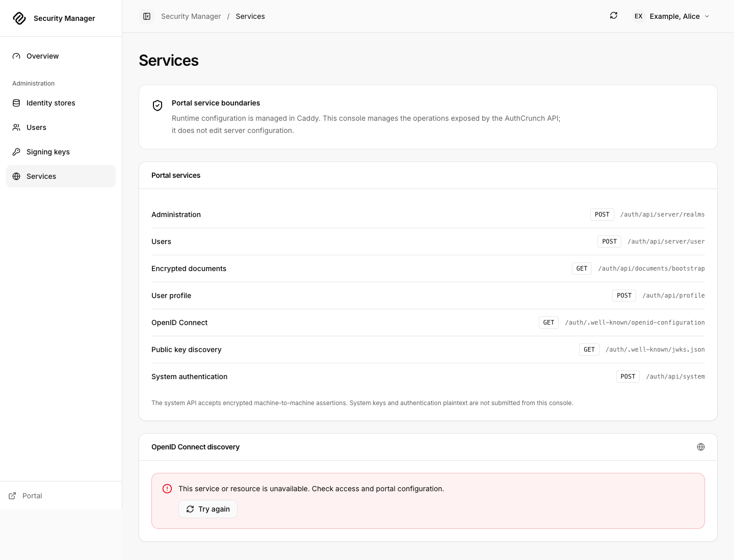Image resolution: width=734 pixels, height=560 pixels.
Task: Click the Services breadcrumb text
Action: [x=250, y=16]
